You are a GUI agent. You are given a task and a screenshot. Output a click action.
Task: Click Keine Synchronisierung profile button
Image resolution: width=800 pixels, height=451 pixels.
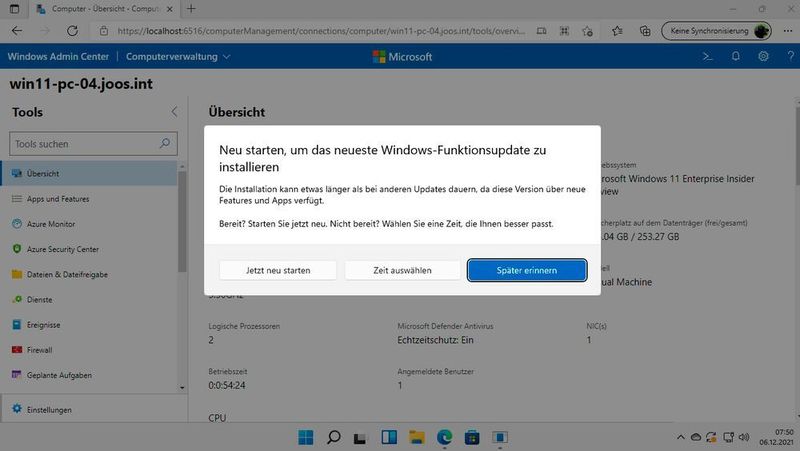(716, 31)
